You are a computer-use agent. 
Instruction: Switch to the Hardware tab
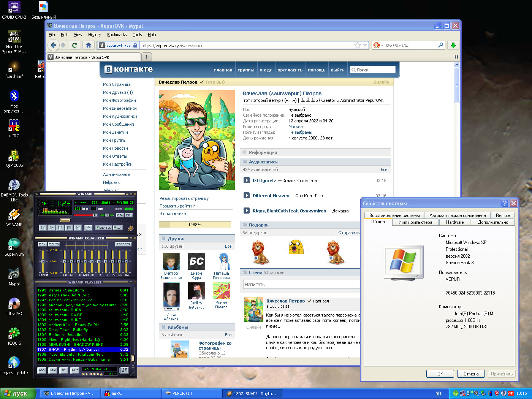tap(454, 222)
